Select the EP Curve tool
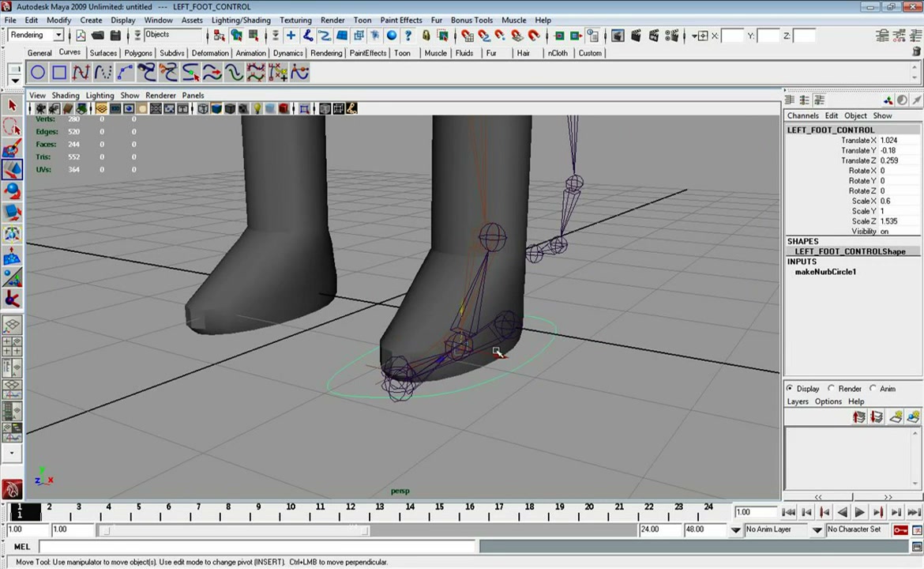 coord(81,73)
